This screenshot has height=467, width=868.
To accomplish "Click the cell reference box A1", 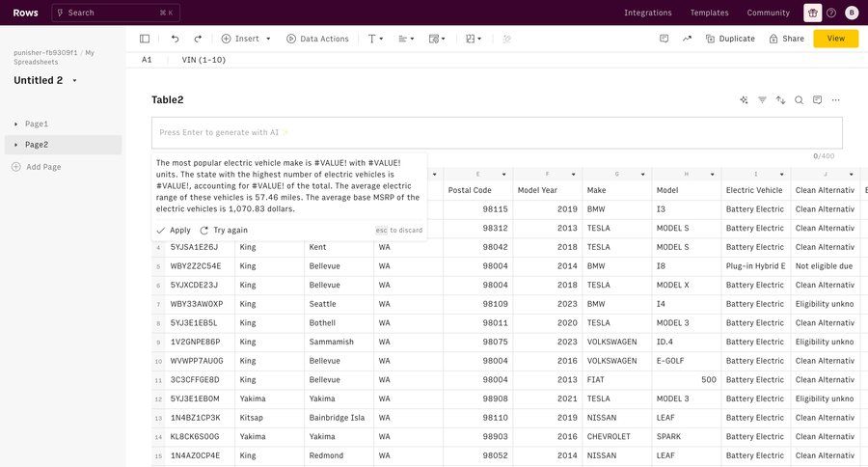I will point(147,60).
